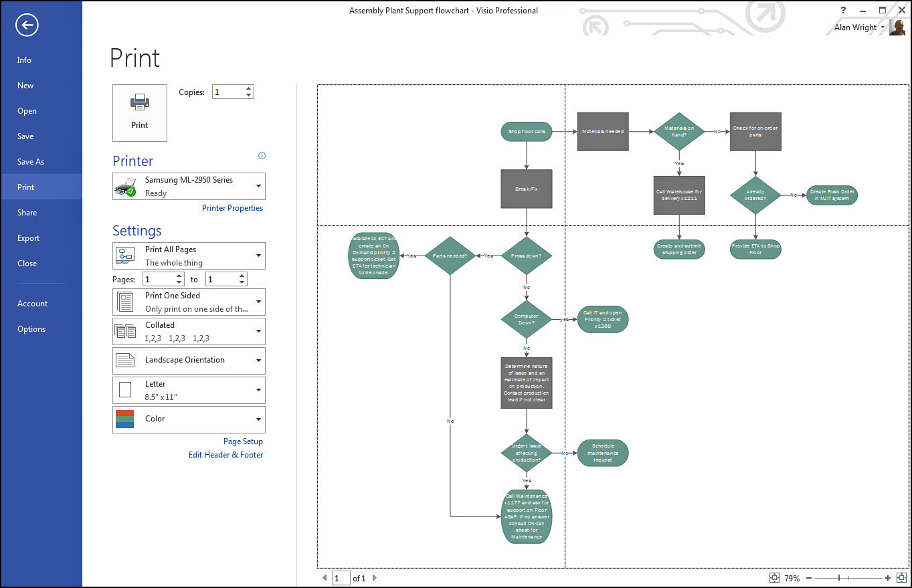Open the Collated options dropdown

click(189, 332)
